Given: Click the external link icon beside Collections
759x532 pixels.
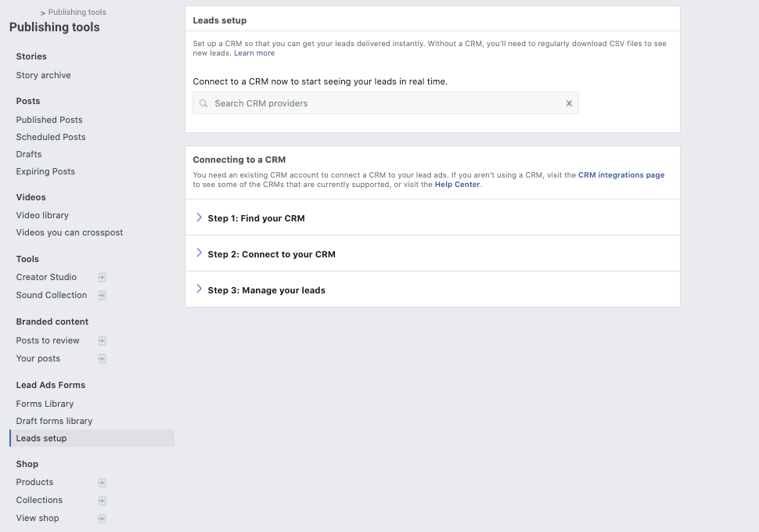Looking at the screenshot, I should tap(102, 501).
